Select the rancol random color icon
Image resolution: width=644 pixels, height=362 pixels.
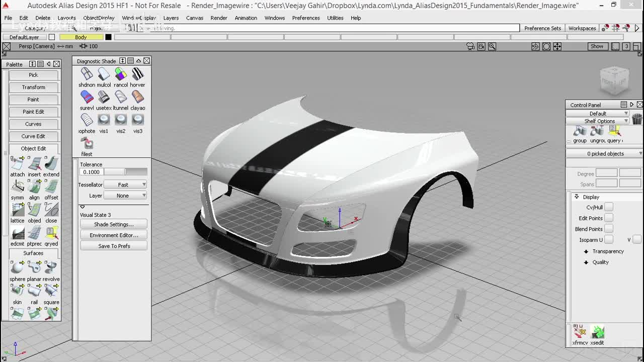[121, 74]
